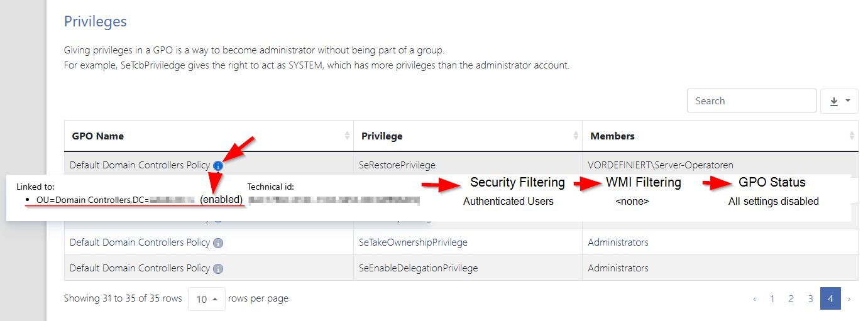The image size is (868, 321).
Task: Focus the Search field
Action: pyautogui.click(x=752, y=101)
